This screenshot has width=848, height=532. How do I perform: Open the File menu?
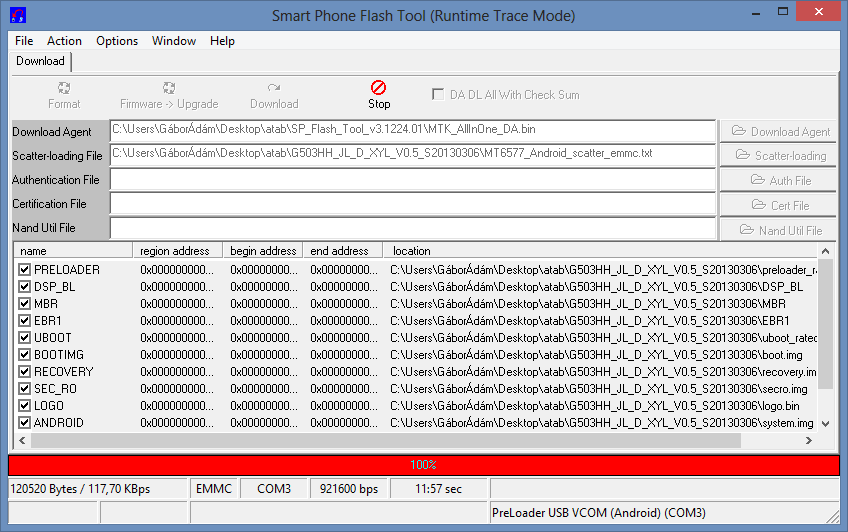[x=24, y=41]
